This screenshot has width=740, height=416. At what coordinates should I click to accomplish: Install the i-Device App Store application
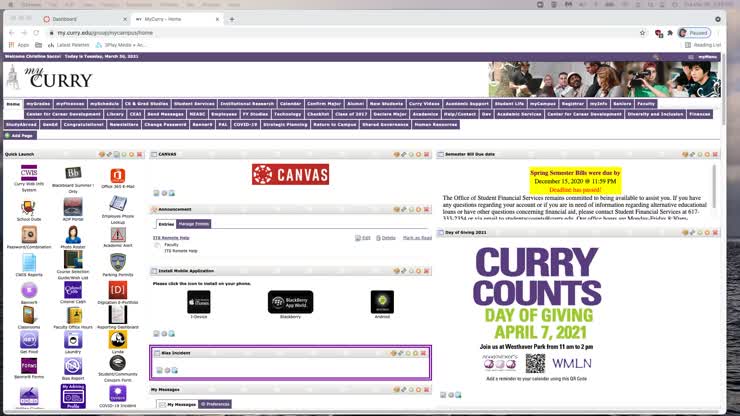(x=199, y=302)
